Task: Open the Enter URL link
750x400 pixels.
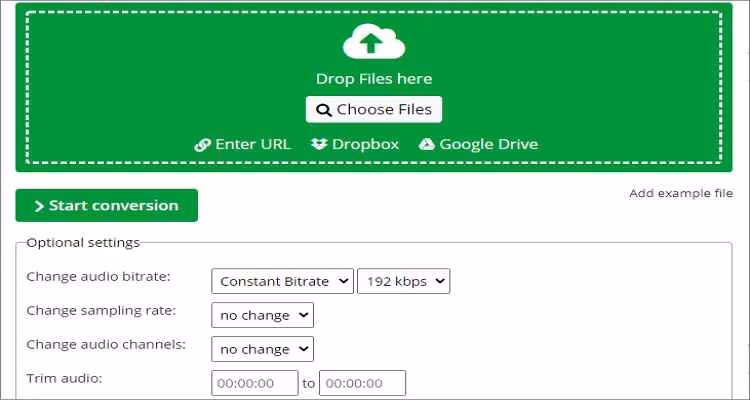Action: [243, 144]
